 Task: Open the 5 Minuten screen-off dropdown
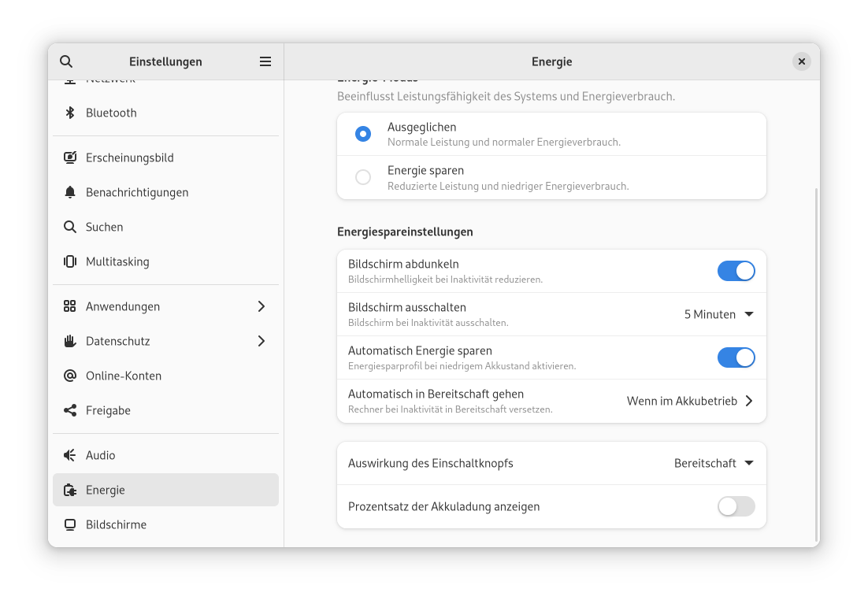coord(718,314)
